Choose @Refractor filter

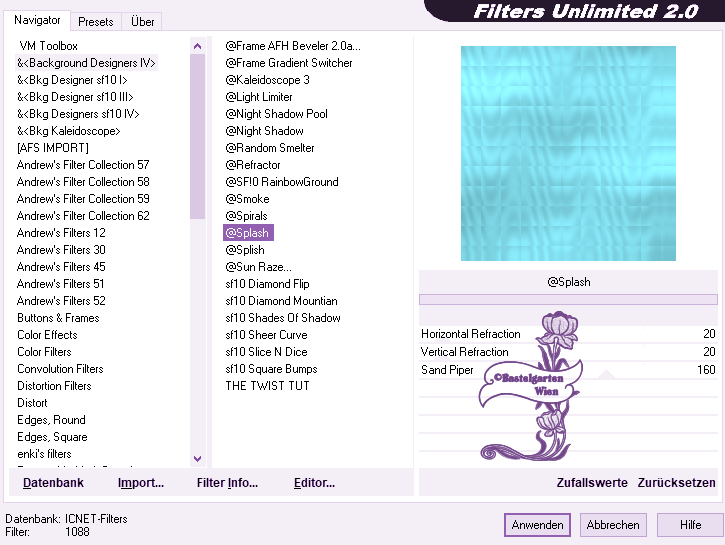(x=253, y=165)
